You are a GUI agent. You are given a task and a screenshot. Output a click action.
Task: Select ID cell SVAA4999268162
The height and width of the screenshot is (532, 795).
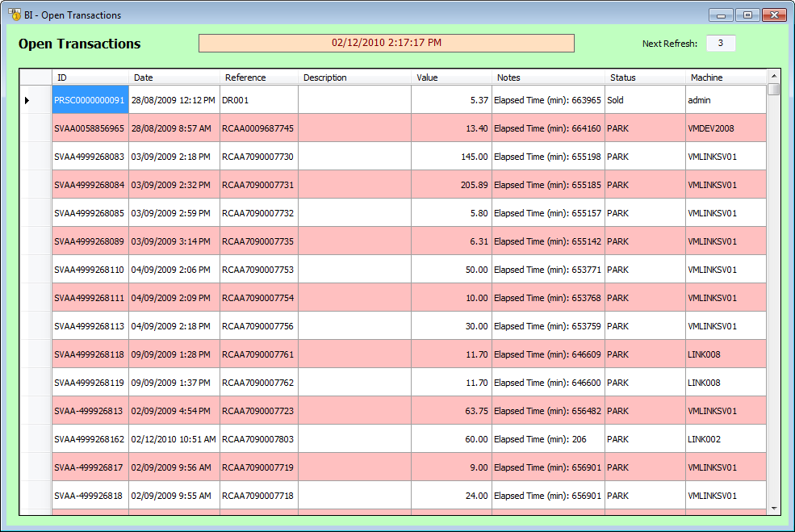[90, 439]
